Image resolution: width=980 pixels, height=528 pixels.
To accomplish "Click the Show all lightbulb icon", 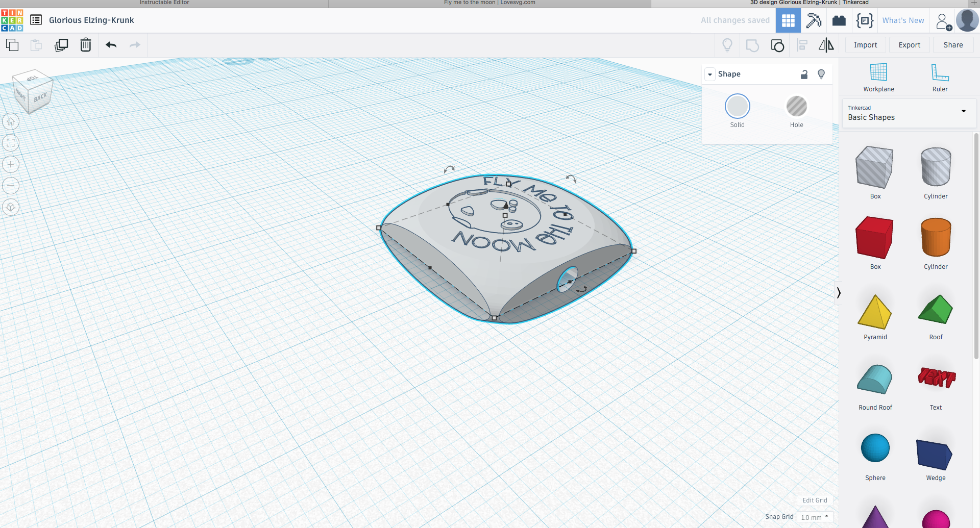I will point(727,45).
